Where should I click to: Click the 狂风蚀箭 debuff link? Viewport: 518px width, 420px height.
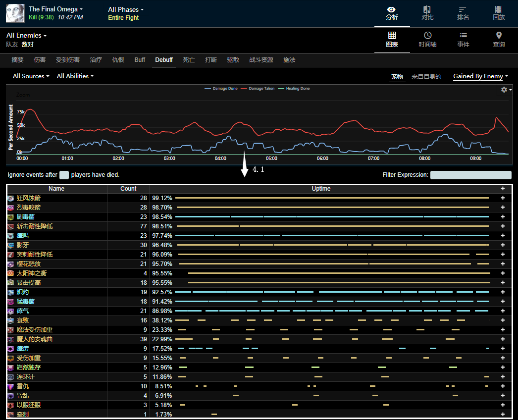29,198
